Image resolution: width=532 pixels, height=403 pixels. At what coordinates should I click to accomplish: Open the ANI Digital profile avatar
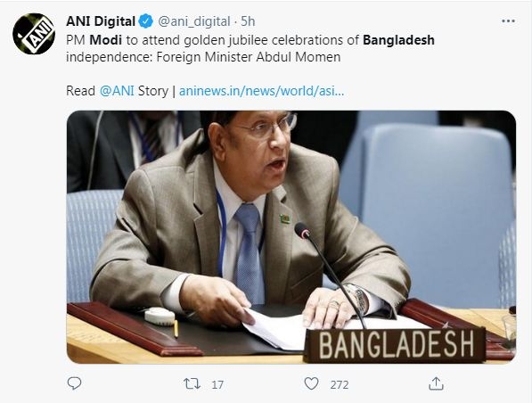34,34
